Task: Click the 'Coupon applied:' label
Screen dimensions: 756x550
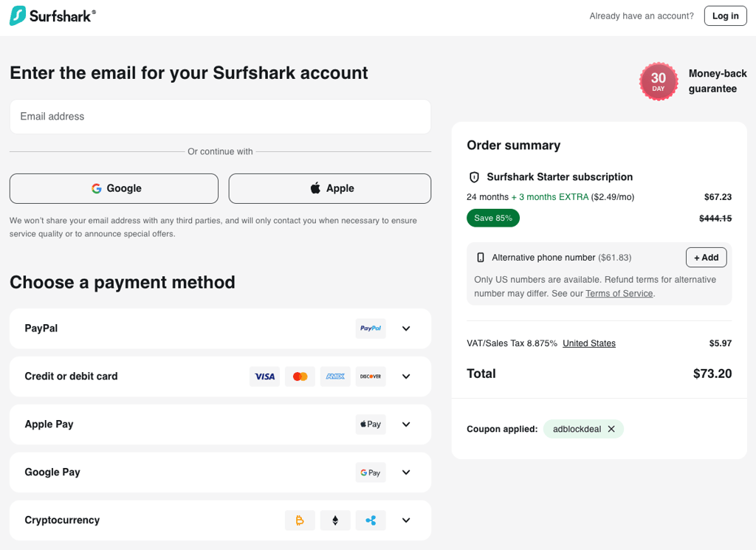Action: tap(502, 429)
